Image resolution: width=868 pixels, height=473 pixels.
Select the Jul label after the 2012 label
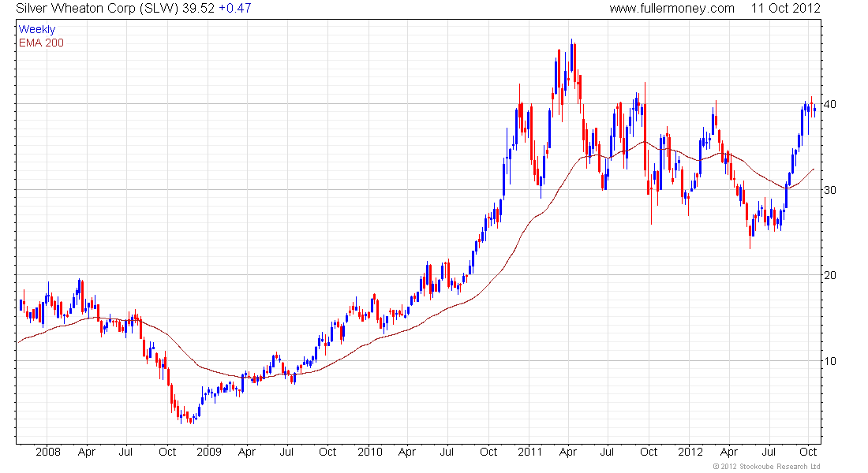[769, 452]
